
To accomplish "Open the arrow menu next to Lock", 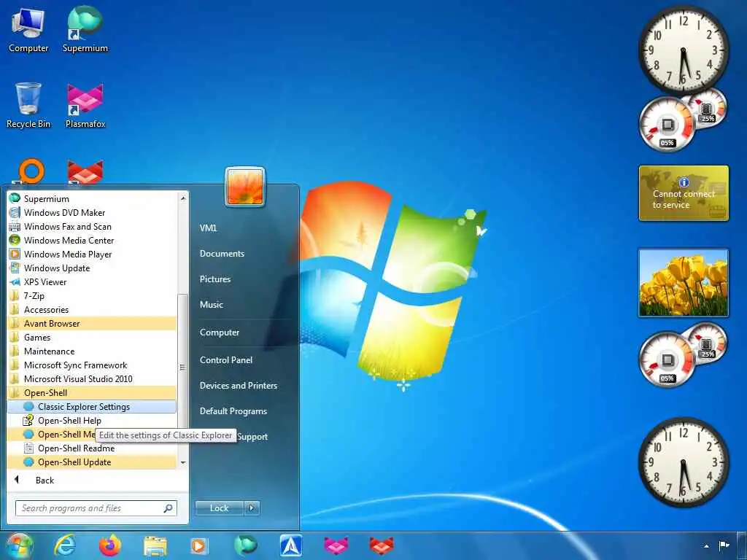I will (252, 508).
